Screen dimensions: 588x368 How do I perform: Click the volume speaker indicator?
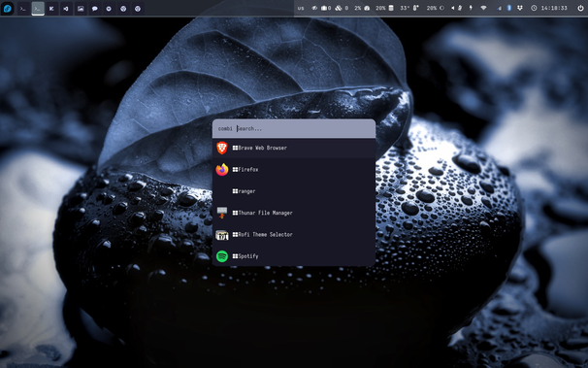(452, 8)
